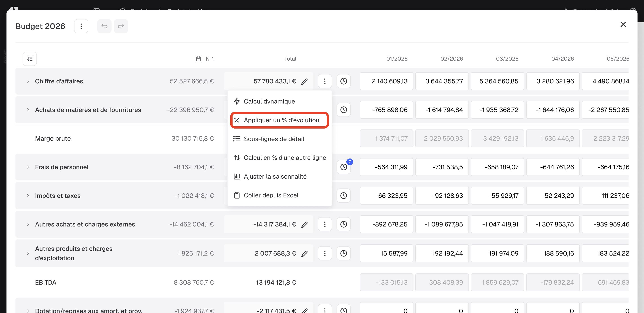Select Sous-lignes de détail menu entry

click(x=280, y=139)
